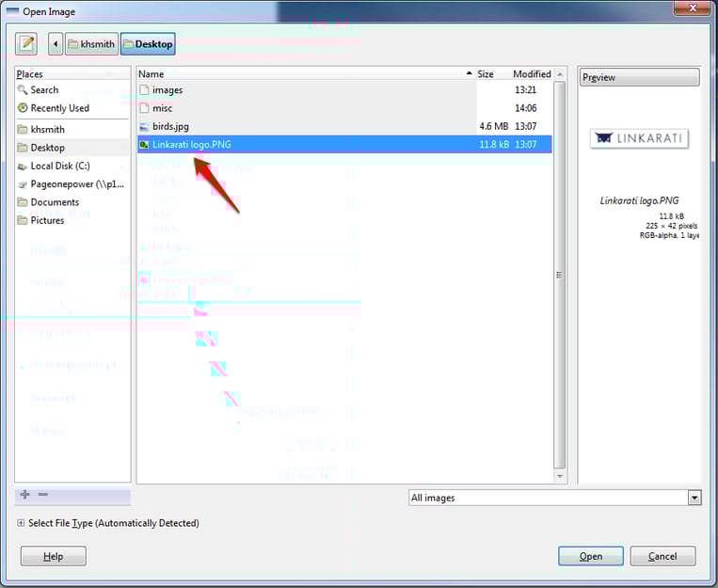Toggle the type-a-file-name pencil button
Screen dimensions: 718x588
point(26,44)
